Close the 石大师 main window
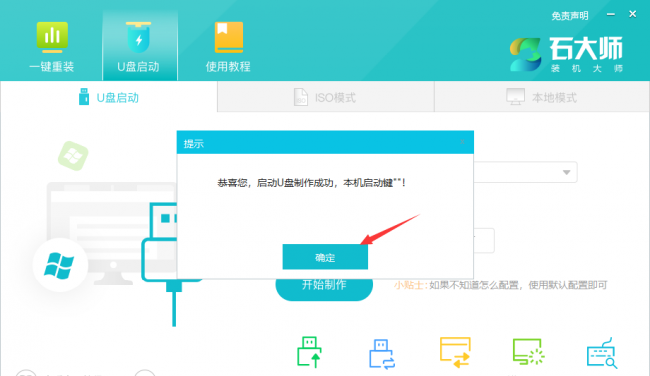 coord(633,14)
